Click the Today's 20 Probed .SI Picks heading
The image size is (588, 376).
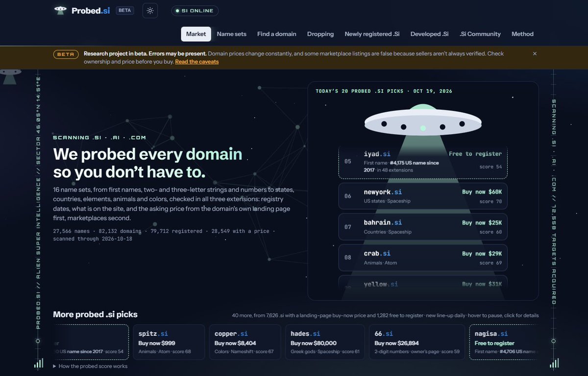click(384, 91)
